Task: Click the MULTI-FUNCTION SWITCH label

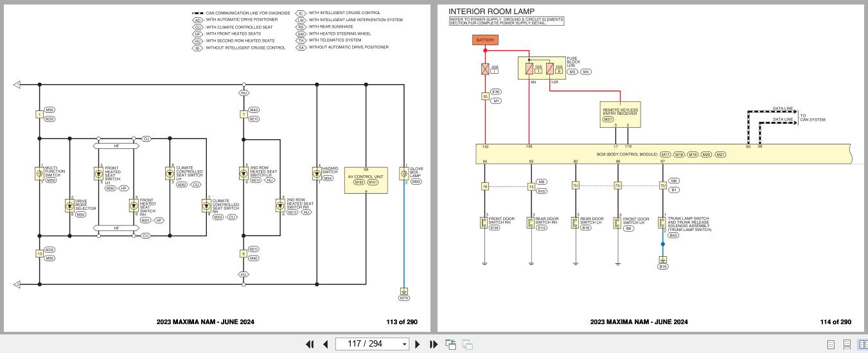Action: tap(55, 172)
